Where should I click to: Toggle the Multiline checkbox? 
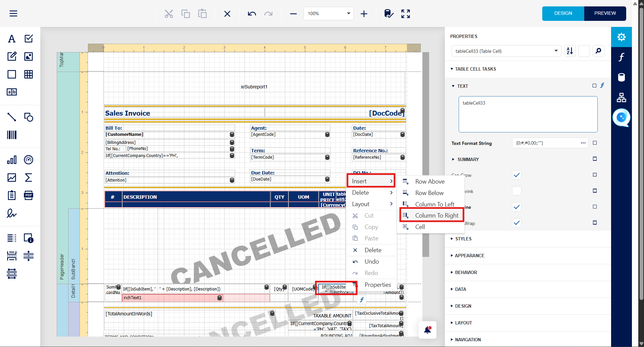tap(517, 207)
